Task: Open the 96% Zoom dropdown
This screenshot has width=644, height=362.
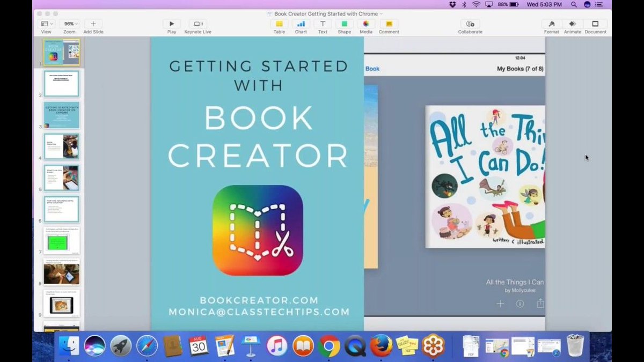Action: pyautogui.click(x=69, y=24)
